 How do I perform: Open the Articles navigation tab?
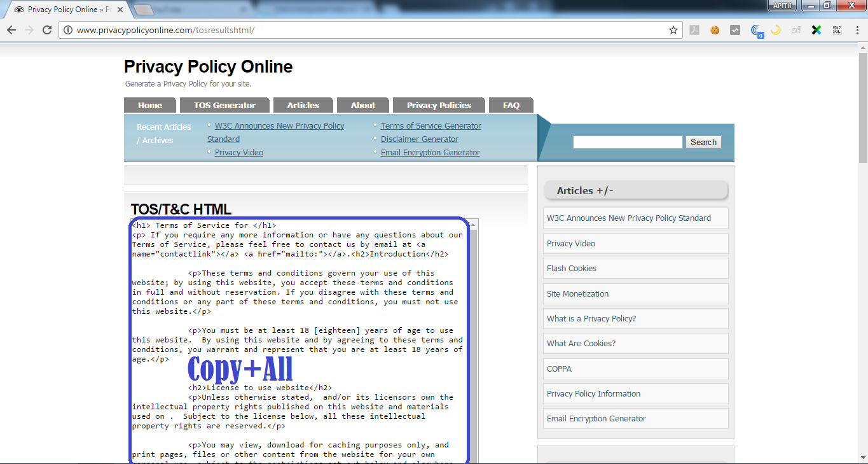[303, 105]
